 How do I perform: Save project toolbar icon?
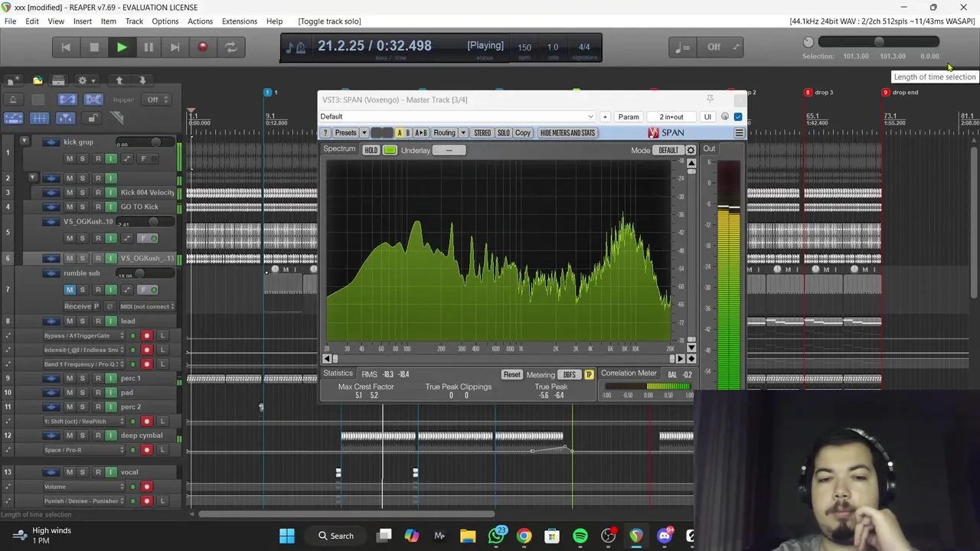[x=58, y=80]
